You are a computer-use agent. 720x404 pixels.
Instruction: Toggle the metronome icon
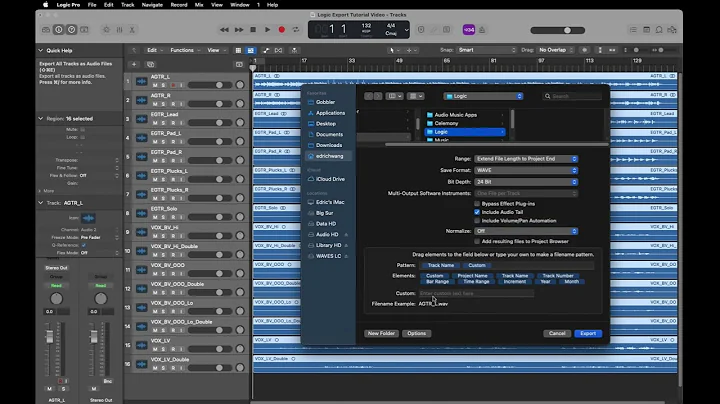pos(482,30)
